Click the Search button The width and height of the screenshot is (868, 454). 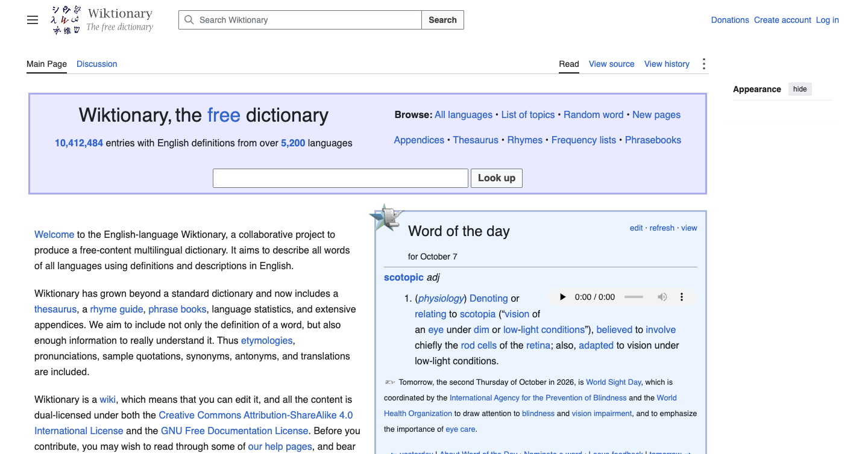click(x=442, y=20)
